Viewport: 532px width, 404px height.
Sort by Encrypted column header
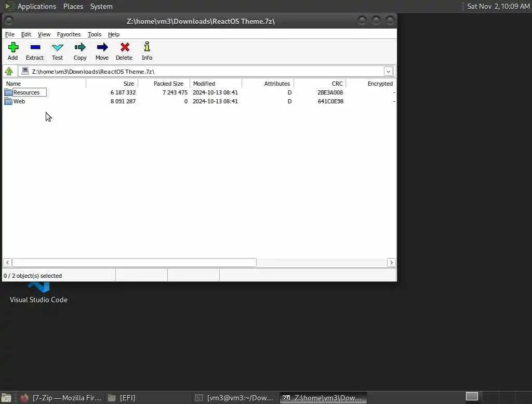click(370, 84)
